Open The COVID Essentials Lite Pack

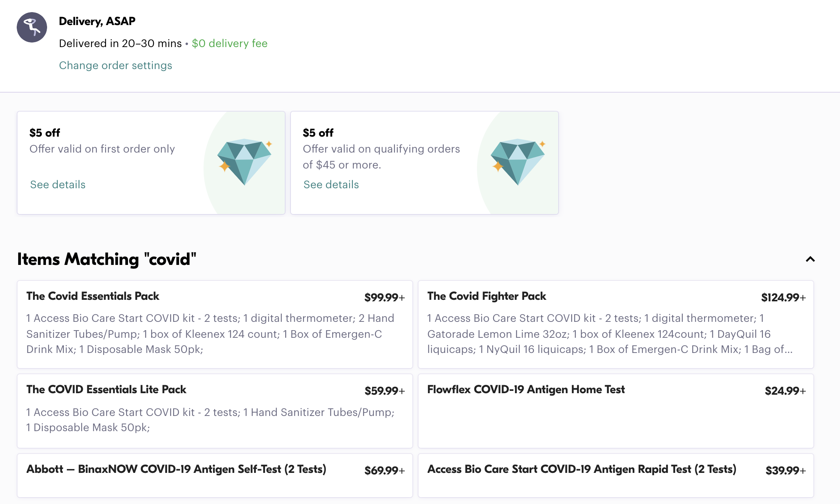(215, 411)
